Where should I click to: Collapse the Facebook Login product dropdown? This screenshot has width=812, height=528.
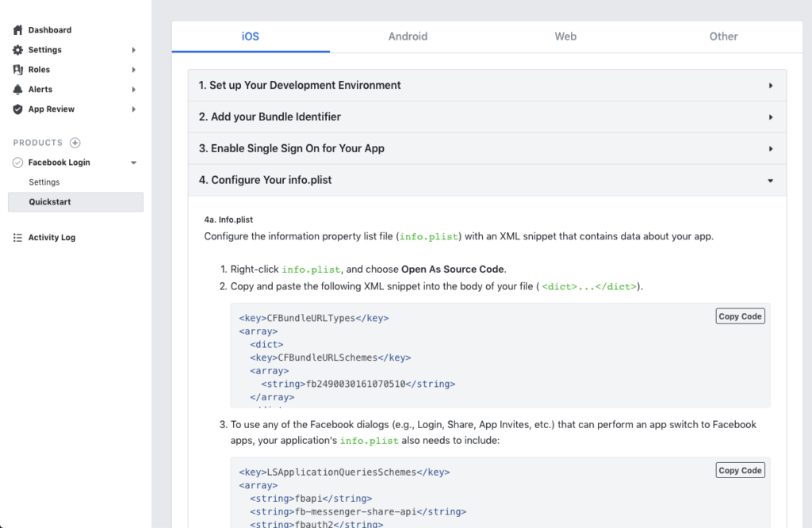[133, 162]
